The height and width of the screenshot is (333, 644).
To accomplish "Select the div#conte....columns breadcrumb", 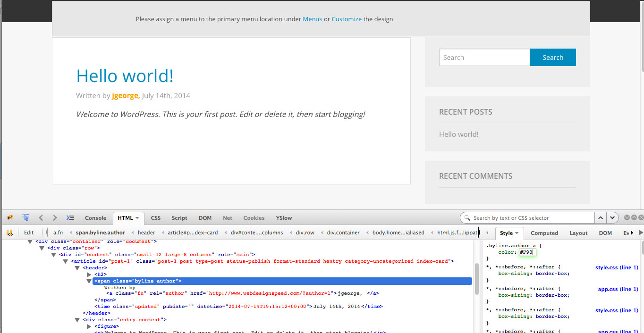I will click(x=257, y=233).
